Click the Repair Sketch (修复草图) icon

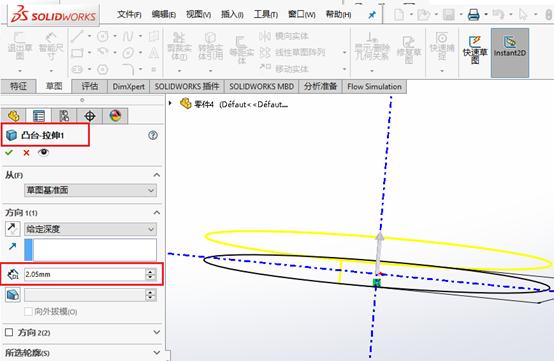pyautogui.click(x=409, y=49)
